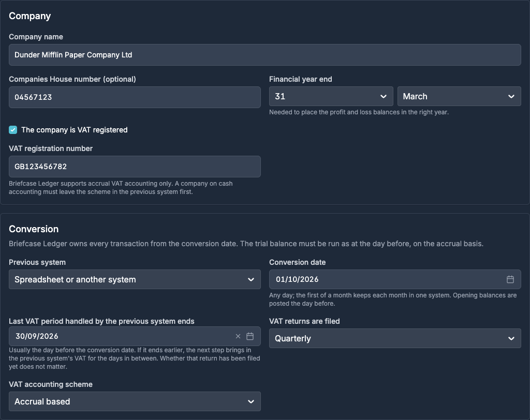Screen dimensions: 530x420
Task: Click the 'Last VAT period handled' label
Action: click(101, 321)
